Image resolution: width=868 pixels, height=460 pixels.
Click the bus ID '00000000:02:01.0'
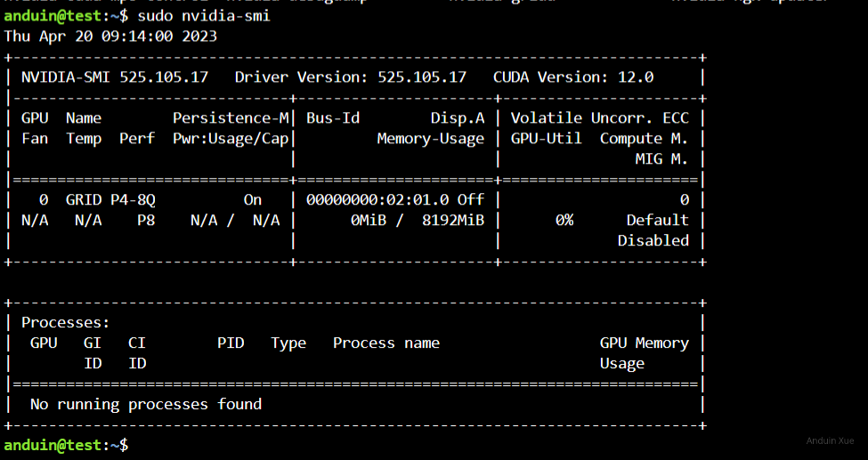[x=377, y=200]
